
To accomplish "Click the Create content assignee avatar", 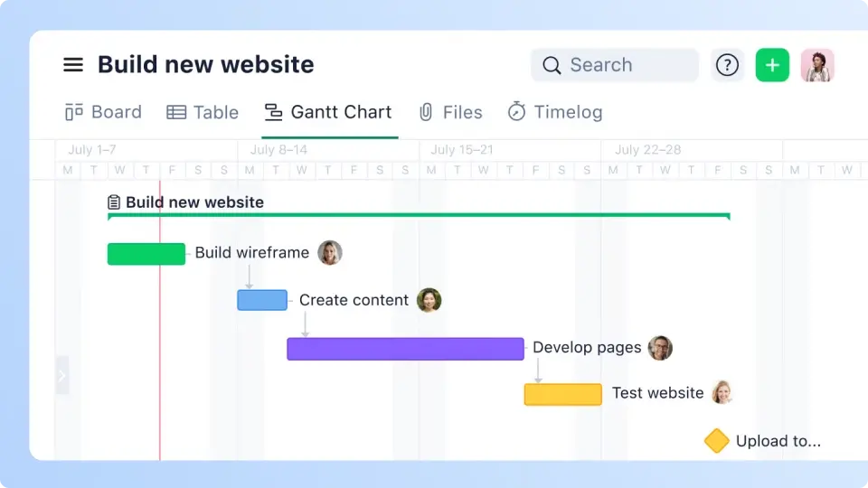I will [429, 300].
